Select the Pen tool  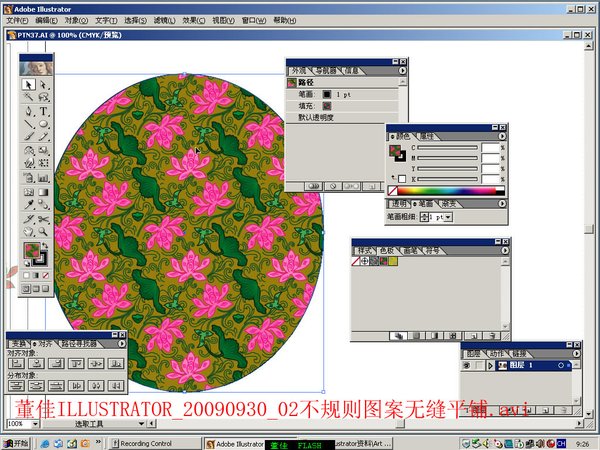point(29,112)
